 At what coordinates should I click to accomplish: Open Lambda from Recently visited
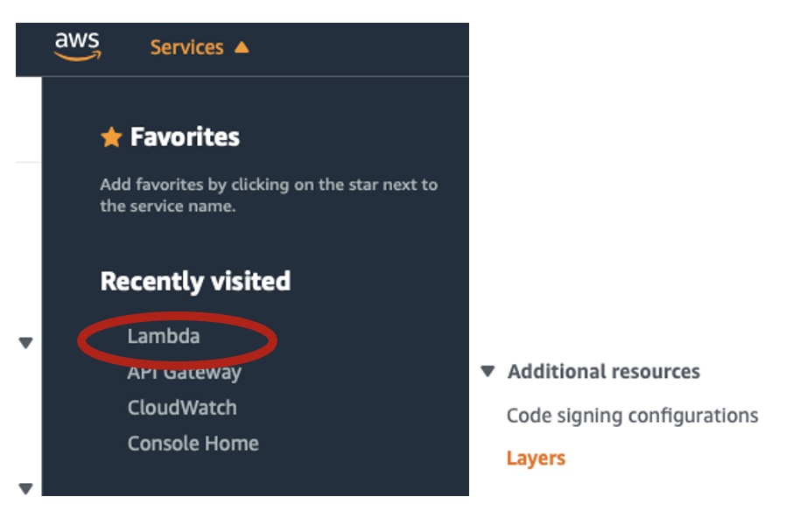(164, 336)
